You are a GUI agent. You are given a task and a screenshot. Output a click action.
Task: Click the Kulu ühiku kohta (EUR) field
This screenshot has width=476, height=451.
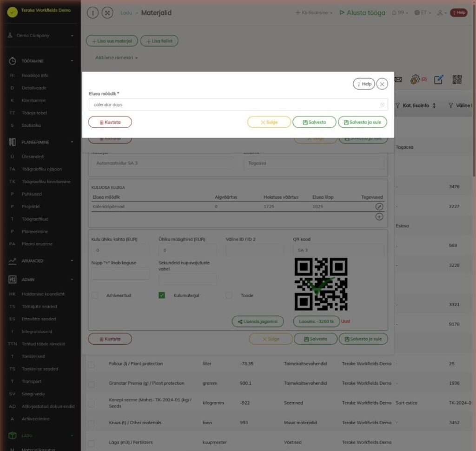pyautogui.click(x=120, y=250)
